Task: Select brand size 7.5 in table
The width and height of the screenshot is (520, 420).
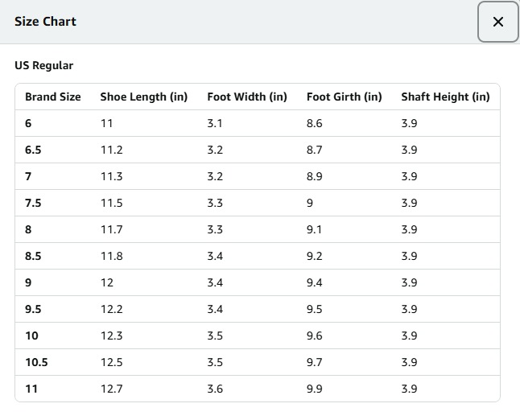Action: tap(33, 203)
